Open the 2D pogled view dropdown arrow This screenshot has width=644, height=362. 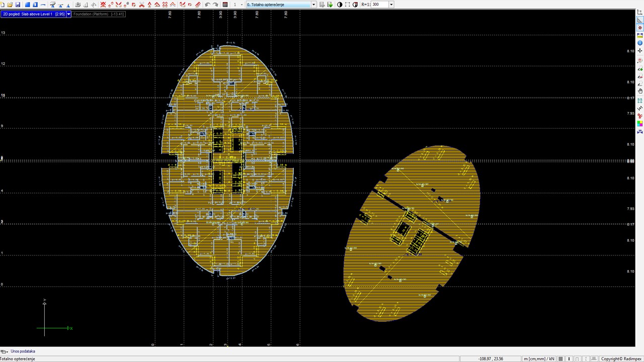pyautogui.click(x=69, y=14)
